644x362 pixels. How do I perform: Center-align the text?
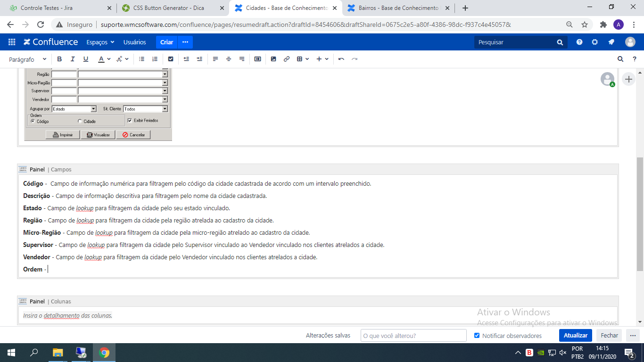[229, 59]
